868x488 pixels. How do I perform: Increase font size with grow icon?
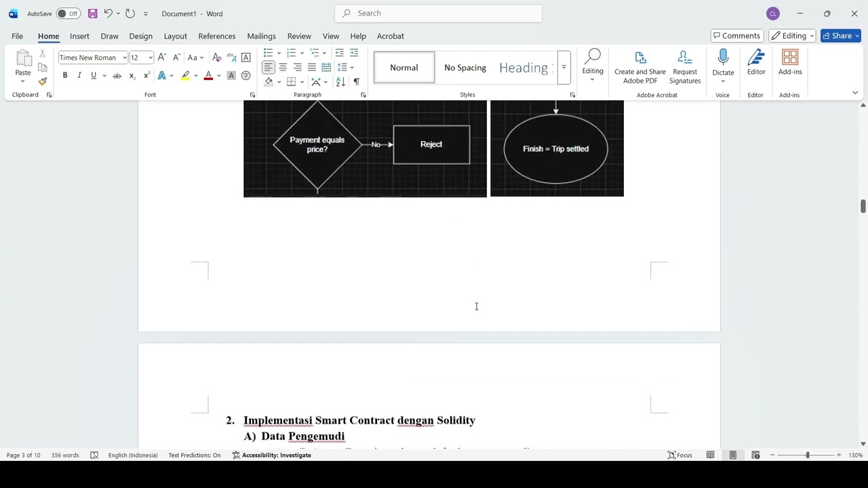click(x=162, y=58)
